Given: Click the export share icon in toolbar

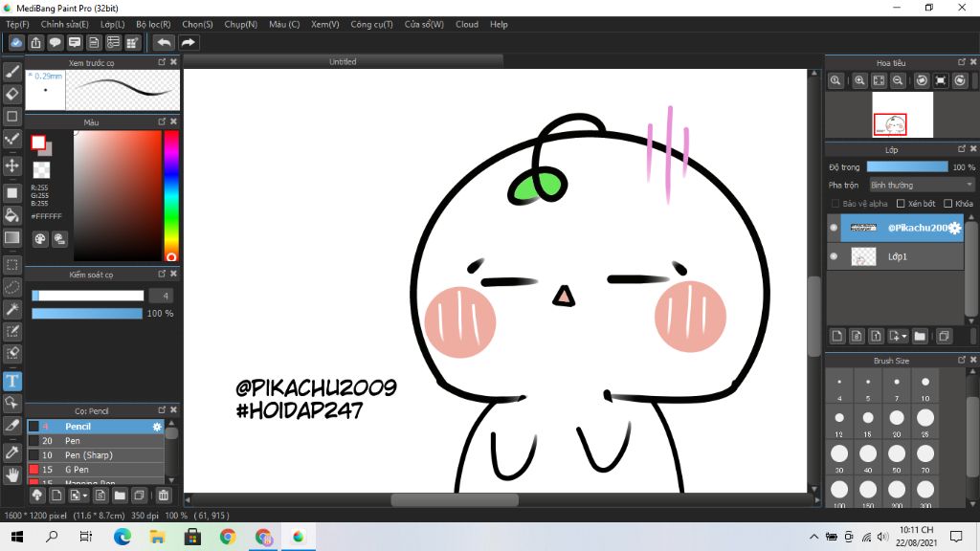Looking at the screenshot, I should pyautogui.click(x=35, y=42).
